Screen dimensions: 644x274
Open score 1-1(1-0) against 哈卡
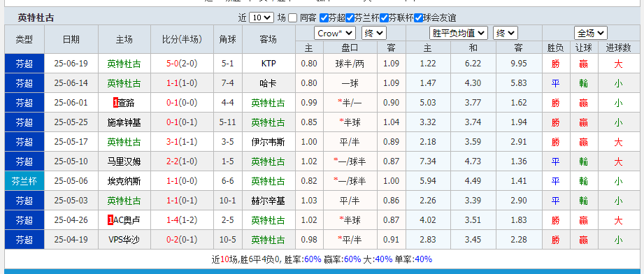182,83
